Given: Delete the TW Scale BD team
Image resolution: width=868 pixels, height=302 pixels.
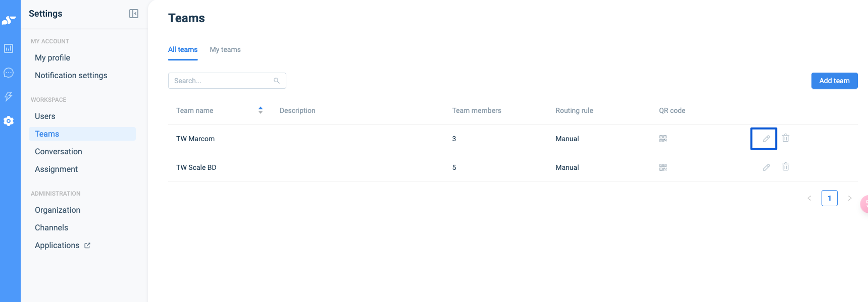Looking at the screenshot, I should click(786, 167).
